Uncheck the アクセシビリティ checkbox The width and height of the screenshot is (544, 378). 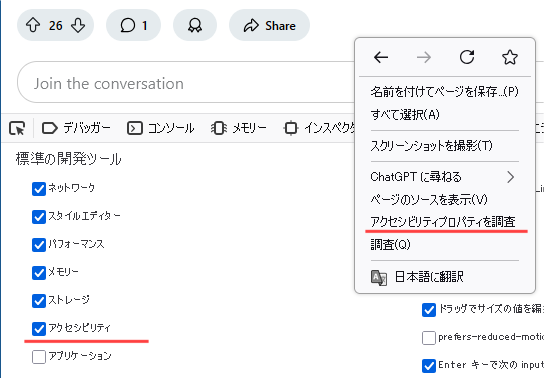(39, 329)
